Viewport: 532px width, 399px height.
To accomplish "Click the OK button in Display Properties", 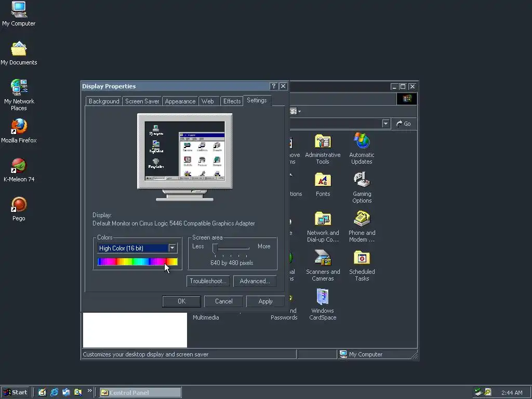I will point(181,301).
